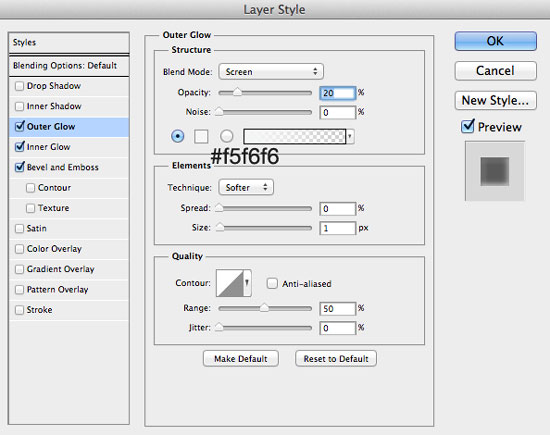Click the New Style... button
This screenshot has width=550, height=435.
(x=495, y=100)
